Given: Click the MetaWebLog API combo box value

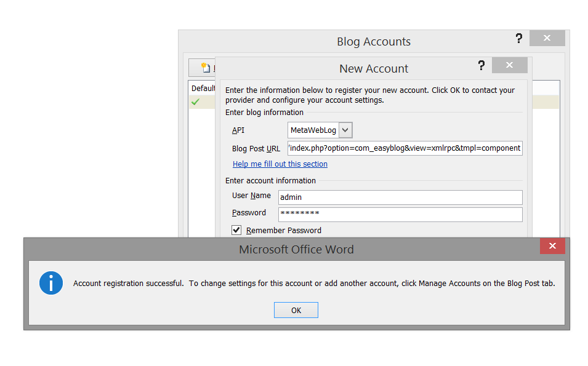Looking at the screenshot, I should click(313, 130).
